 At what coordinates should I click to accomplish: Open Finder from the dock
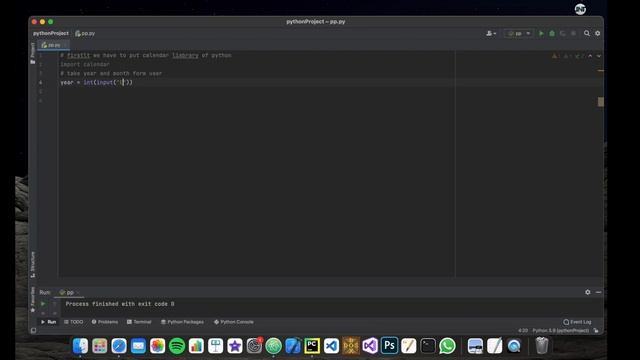click(x=80, y=346)
